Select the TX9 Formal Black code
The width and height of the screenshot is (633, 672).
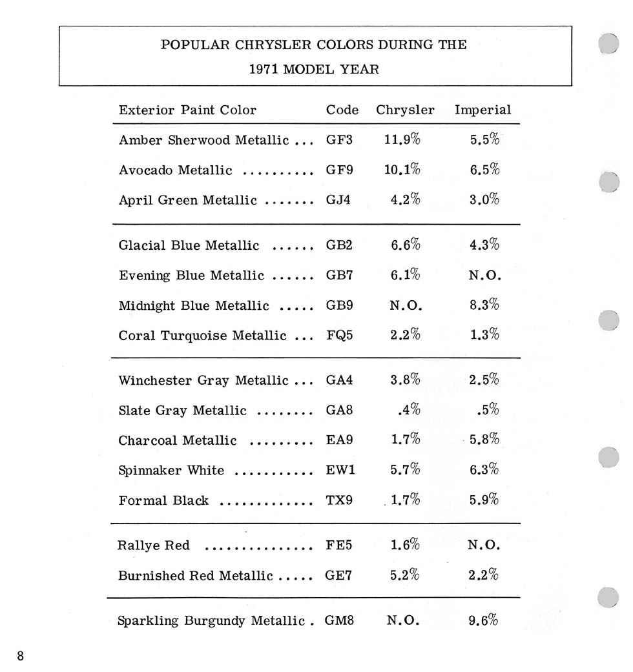pos(339,500)
